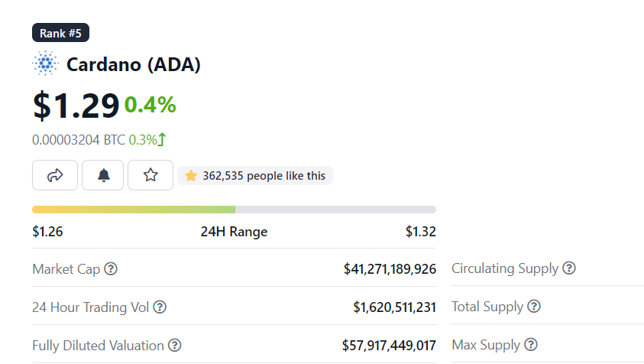Open Total Supply help icon

pos(534,307)
